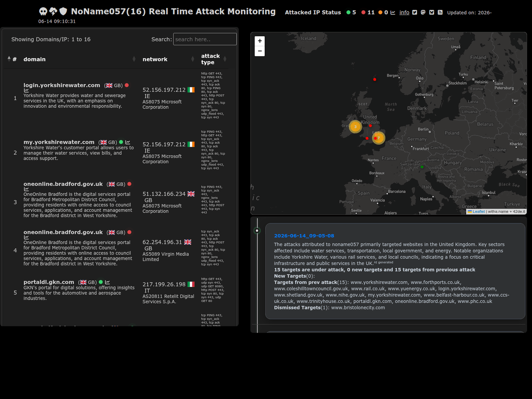The image size is (532, 399).
Task: Focus the search here input field
Action: click(x=205, y=39)
